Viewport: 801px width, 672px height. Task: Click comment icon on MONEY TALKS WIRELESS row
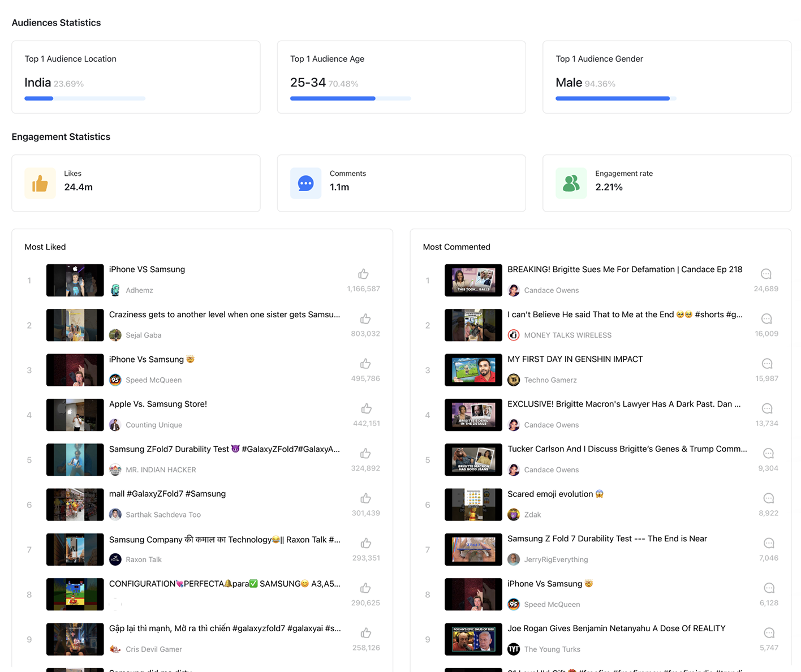coord(766,318)
